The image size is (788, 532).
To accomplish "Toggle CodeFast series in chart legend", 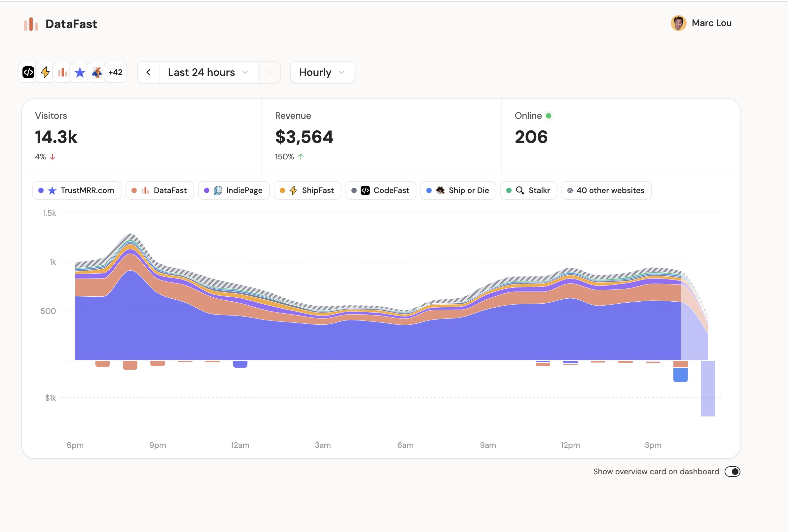I will (381, 190).
